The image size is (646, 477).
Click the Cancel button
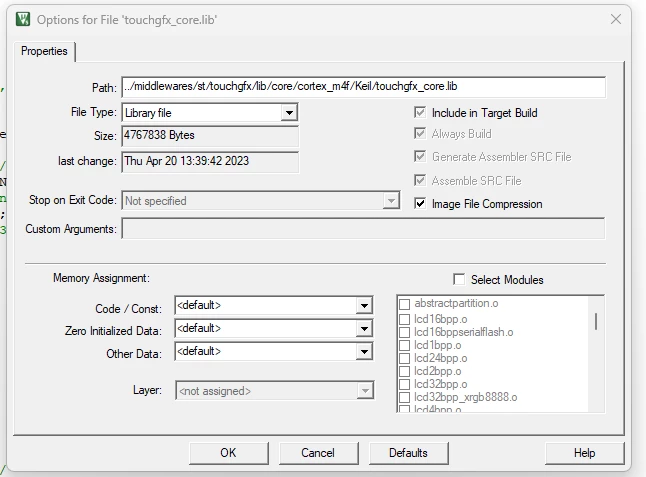coord(318,453)
